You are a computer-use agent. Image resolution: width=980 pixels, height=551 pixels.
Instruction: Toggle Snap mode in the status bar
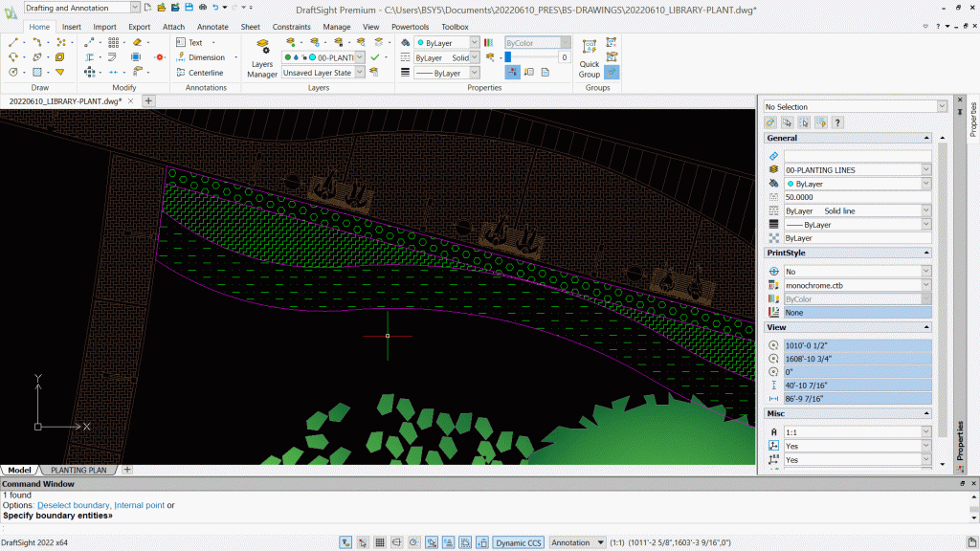point(363,542)
